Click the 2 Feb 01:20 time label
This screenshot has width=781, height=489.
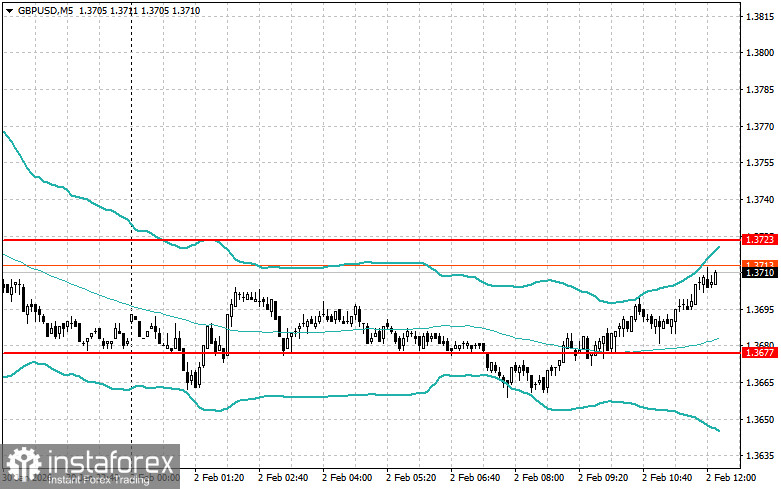click(219, 478)
